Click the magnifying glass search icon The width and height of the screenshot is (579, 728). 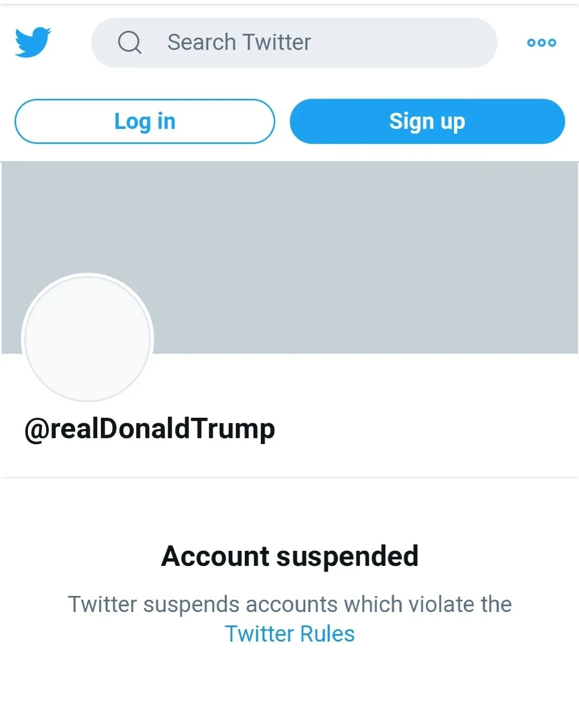(x=129, y=42)
